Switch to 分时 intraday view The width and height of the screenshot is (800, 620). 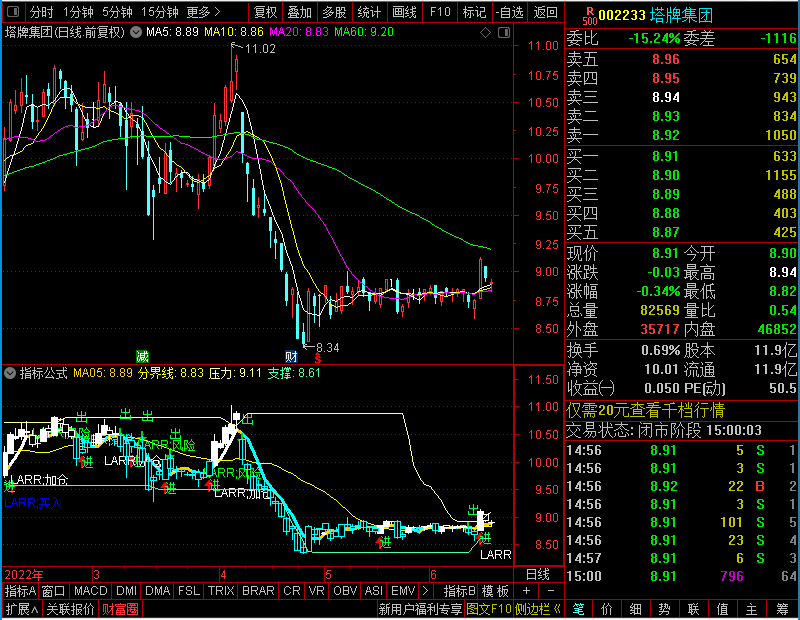41,12
